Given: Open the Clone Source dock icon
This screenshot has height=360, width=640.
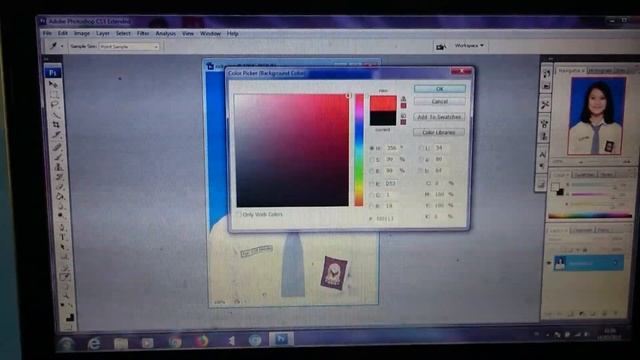Looking at the screenshot, I should pos(544,136).
